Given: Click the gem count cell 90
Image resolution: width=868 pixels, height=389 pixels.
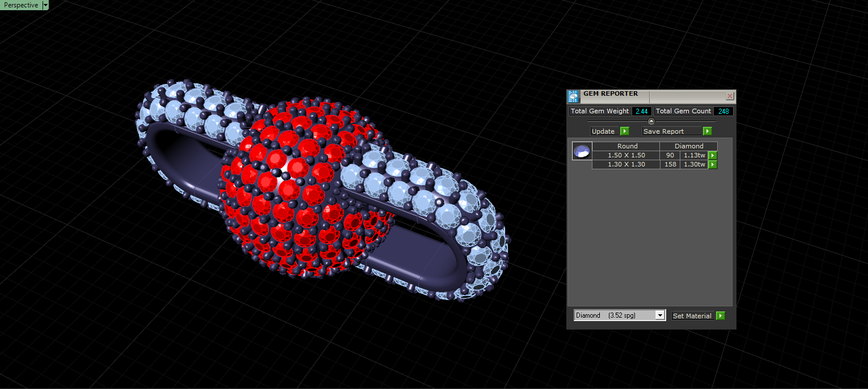Looking at the screenshot, I should pos(670,156).
